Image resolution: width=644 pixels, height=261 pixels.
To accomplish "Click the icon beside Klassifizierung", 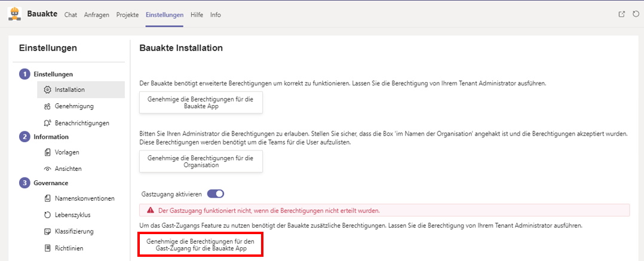I will 47,232.
